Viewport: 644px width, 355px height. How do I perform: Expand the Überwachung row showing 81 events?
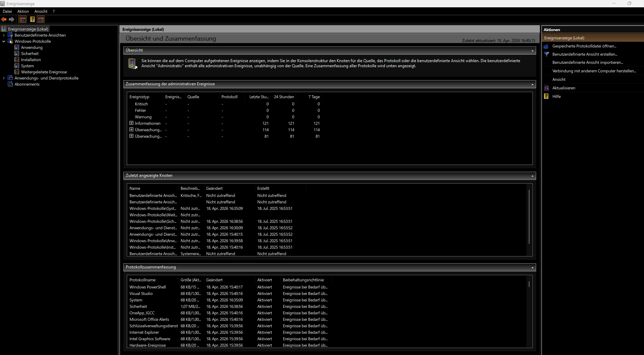pyautogui.click(x=131, y=136)
